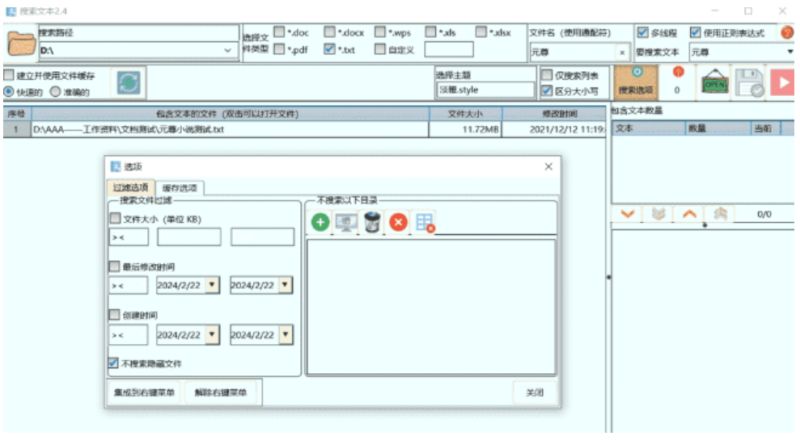The width and height of the screenshot is (800, 440).
Task: Expand the search text dropdown arrow
Action: 790,52
